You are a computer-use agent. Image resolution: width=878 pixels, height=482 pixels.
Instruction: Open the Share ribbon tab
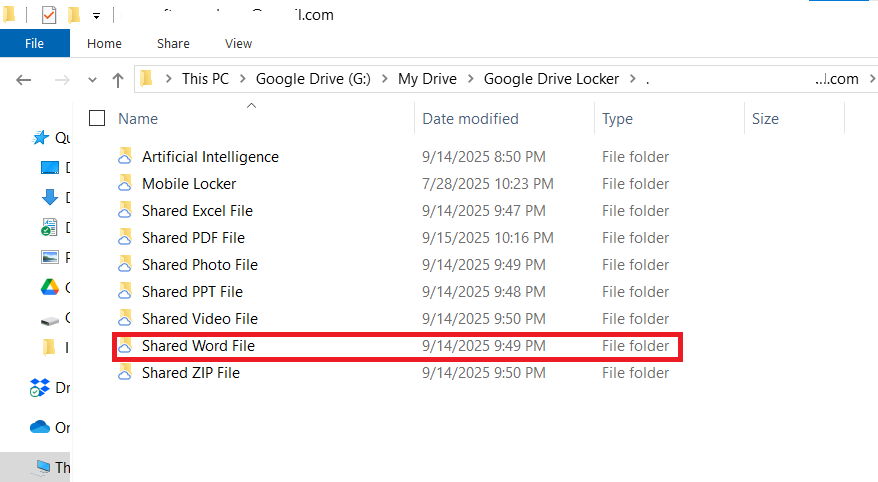click(x=173, y=44)
